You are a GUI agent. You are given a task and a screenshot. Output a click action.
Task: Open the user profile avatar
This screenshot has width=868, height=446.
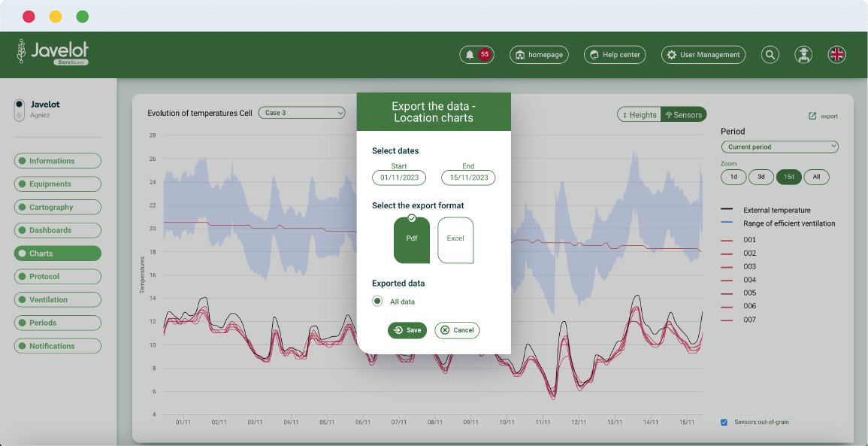[803, 55]
